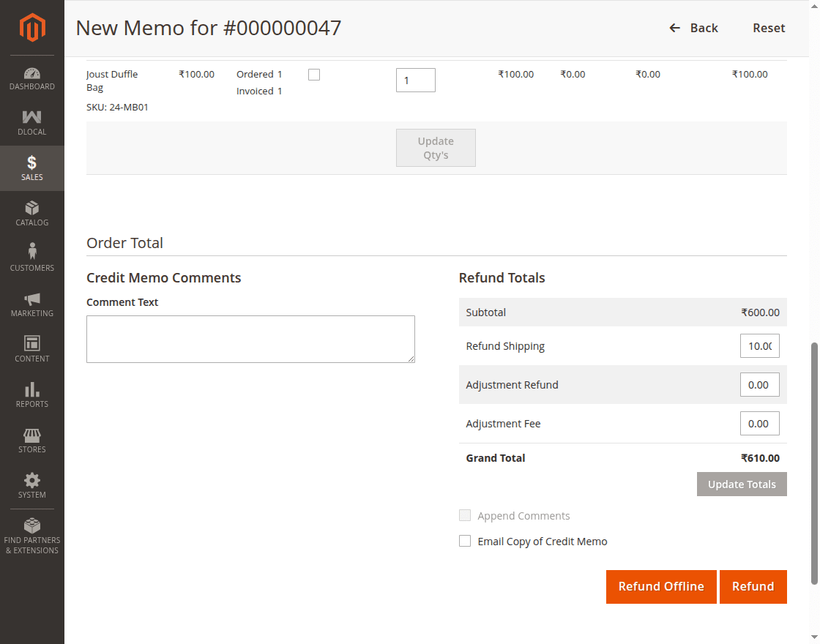Check Email Copy of Credit Memo
Viewport: 820px width, 644px height.
point(465,541)
